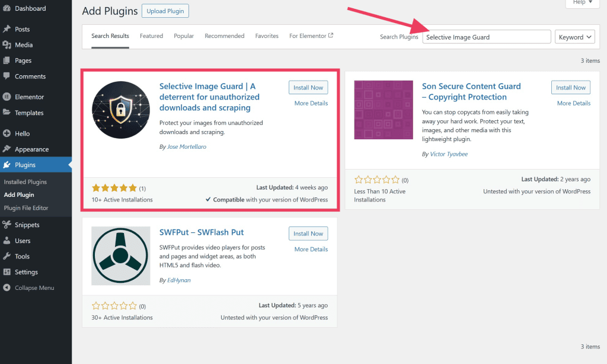Viewport: 607px width, 364px height.
Task: Install the Selective Image Guard plugin
Action: [308, 87]
